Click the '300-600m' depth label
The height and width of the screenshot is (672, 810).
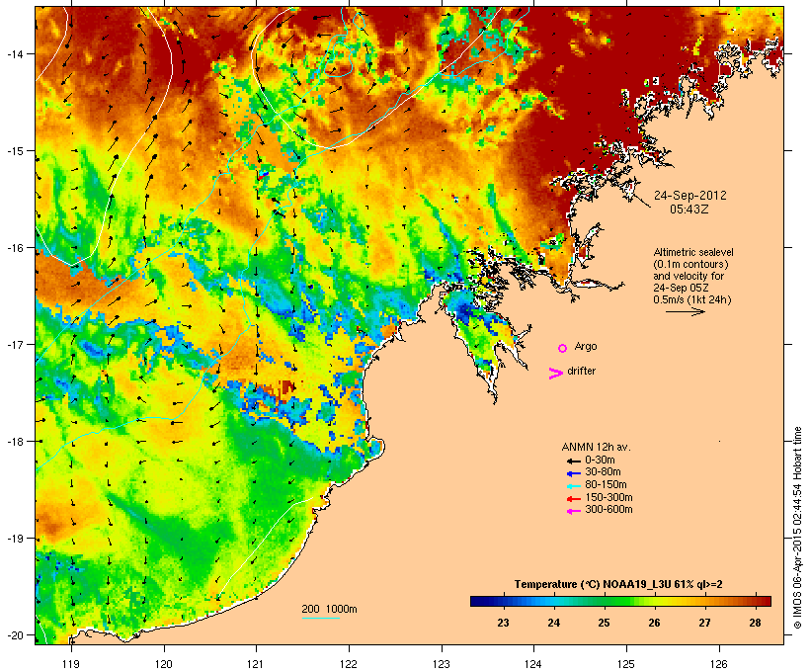608,510
